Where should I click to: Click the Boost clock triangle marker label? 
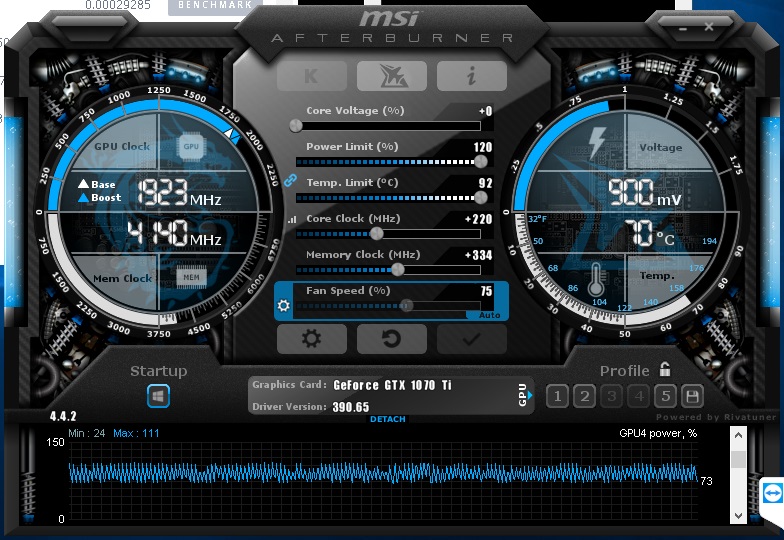[100, 198]
